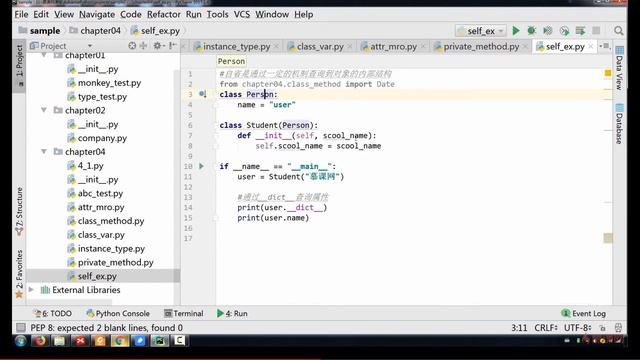Screen dimensions: 640x360
Task: Collapse the chapter01 folder
Action: (44, 55)
